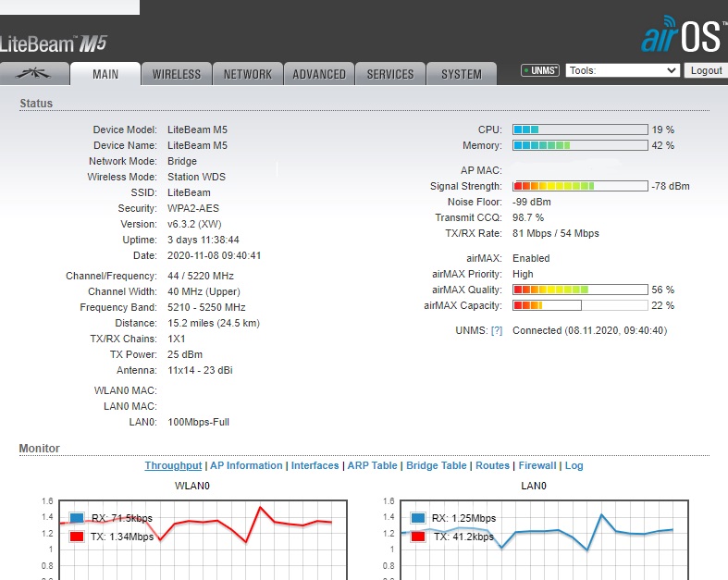Viewport: 728px width, 580px height.
Task: Click the airMAX Capacity bar
Action: tap(580, 305)
